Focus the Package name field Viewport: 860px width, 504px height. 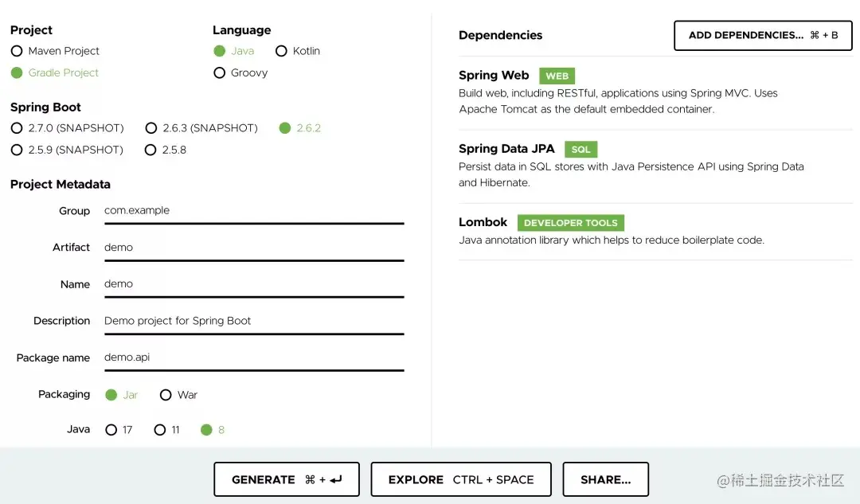point(253,357)
